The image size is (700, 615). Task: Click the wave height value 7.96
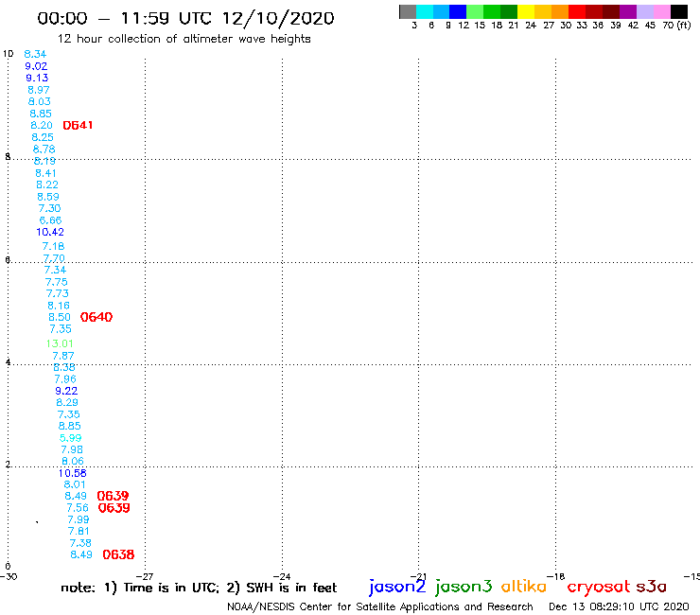tap(65, 379)
